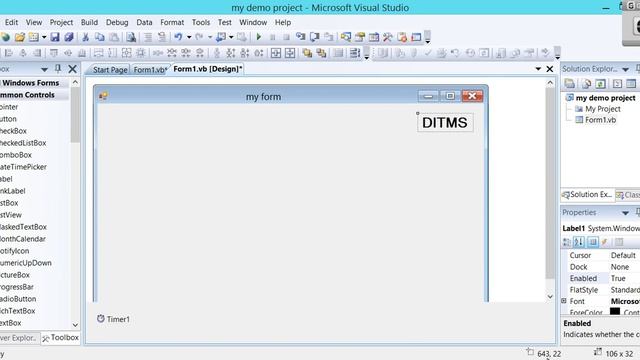The height and width of the screenshot is (360, 640).
Task: Click Make Same Size layout icon
Action: [x=127, y=53]
